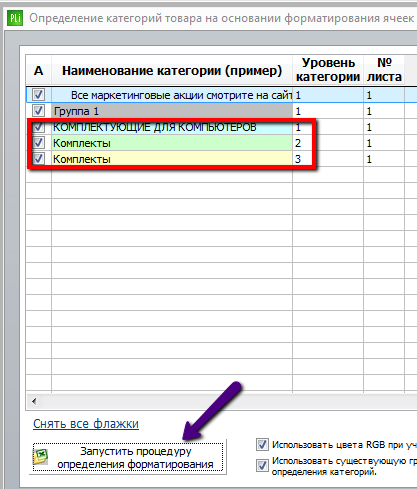
Task: Toggle the 'Группа 1' row checkbox
Action: (x=38, y=111)
